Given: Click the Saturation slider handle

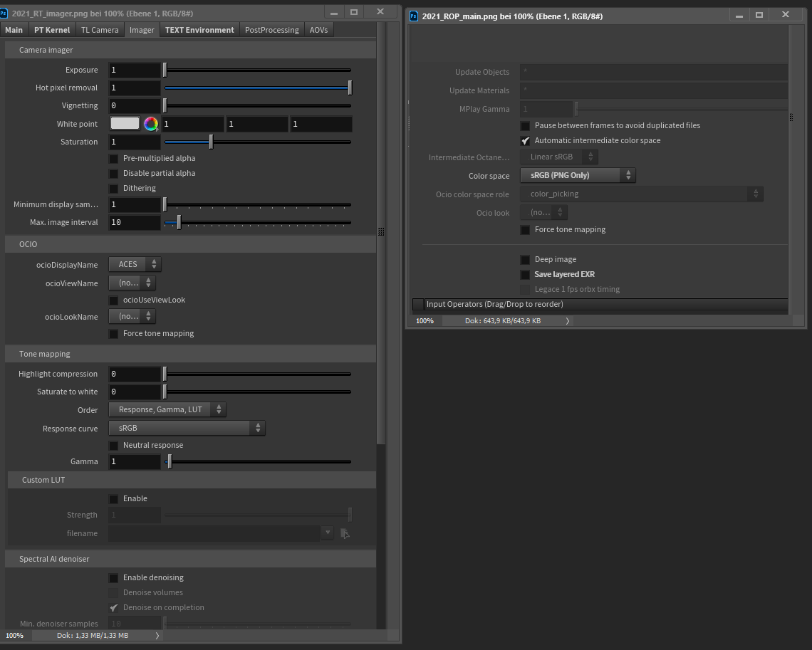Looking at the screenshot, I should tap(211, 142).
